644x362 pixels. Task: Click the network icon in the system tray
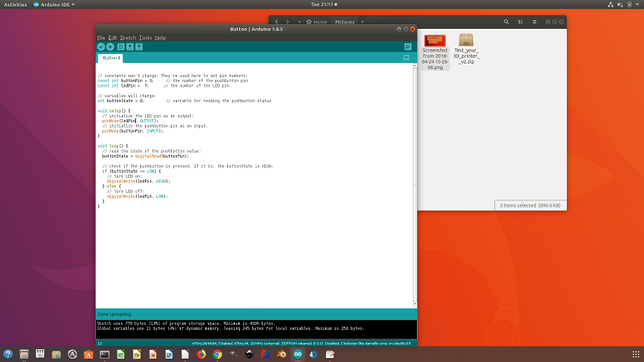pyautogui.click(x=610, y=5)
